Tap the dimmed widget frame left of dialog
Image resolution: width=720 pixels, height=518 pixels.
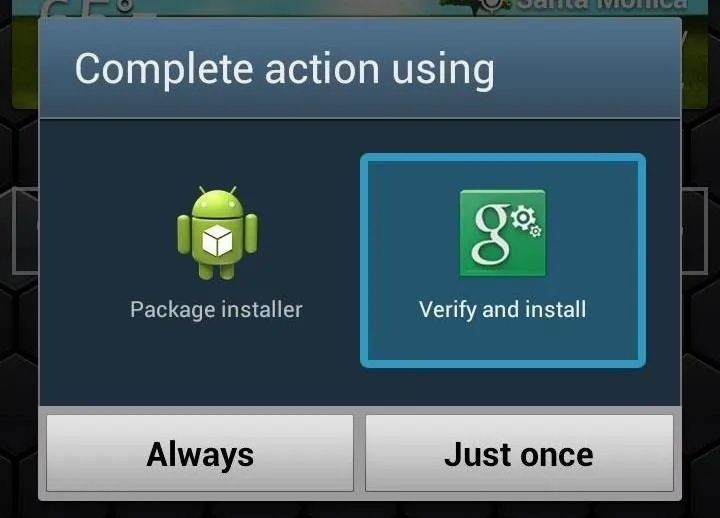click(25, 231)
